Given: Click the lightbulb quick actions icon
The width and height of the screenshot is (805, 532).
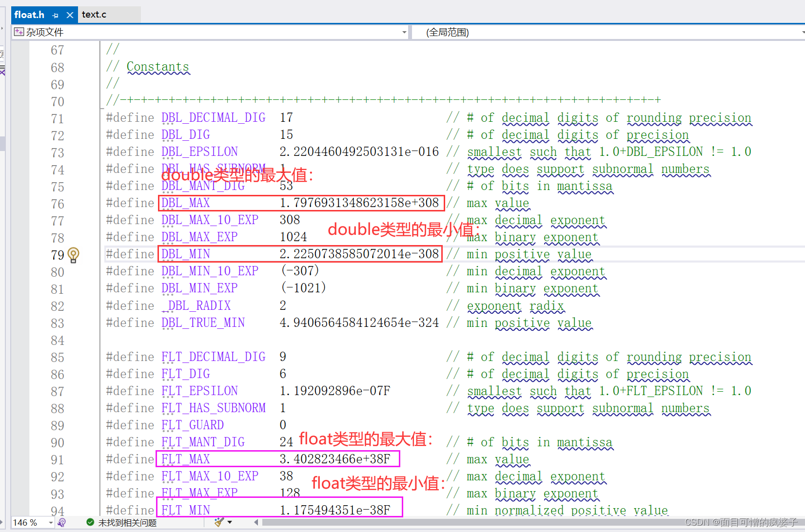Looking at the screenshot, I should click(x=73, y=255).
